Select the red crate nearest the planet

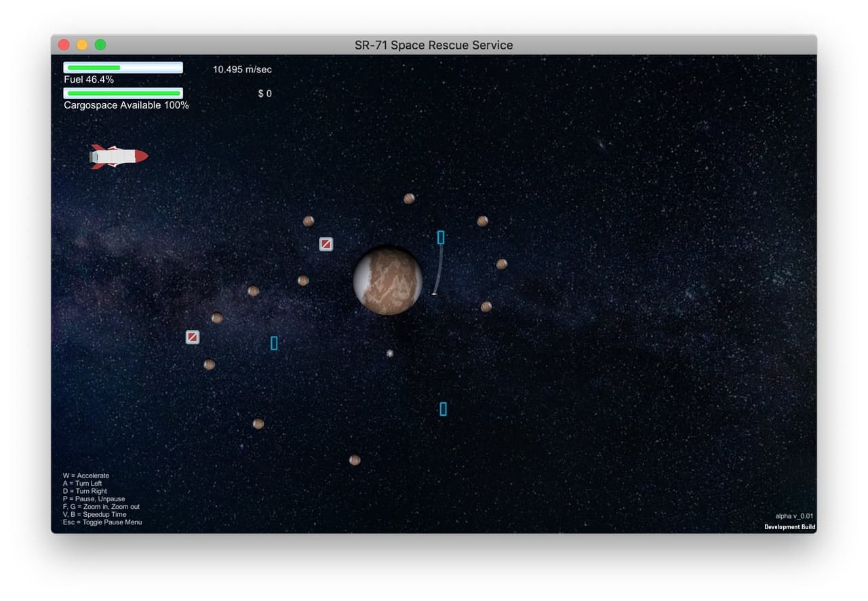pyautogui.click(x=326, y=244)
